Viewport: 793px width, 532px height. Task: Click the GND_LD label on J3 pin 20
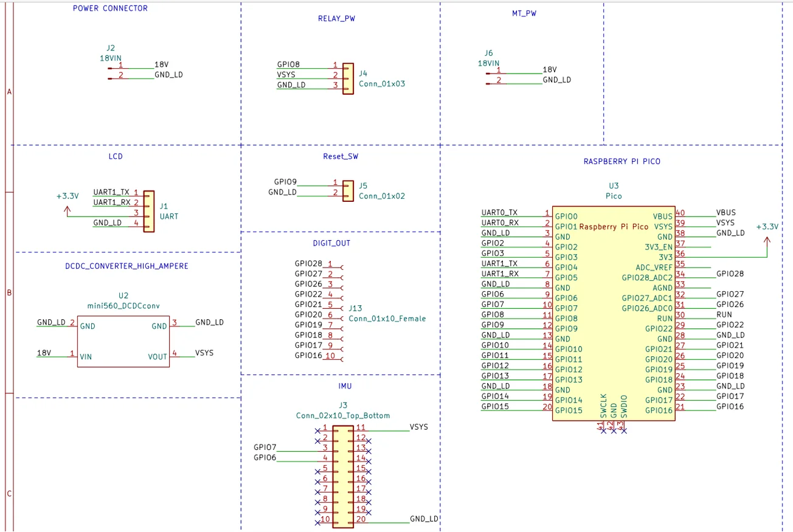[x=424, y=519]
